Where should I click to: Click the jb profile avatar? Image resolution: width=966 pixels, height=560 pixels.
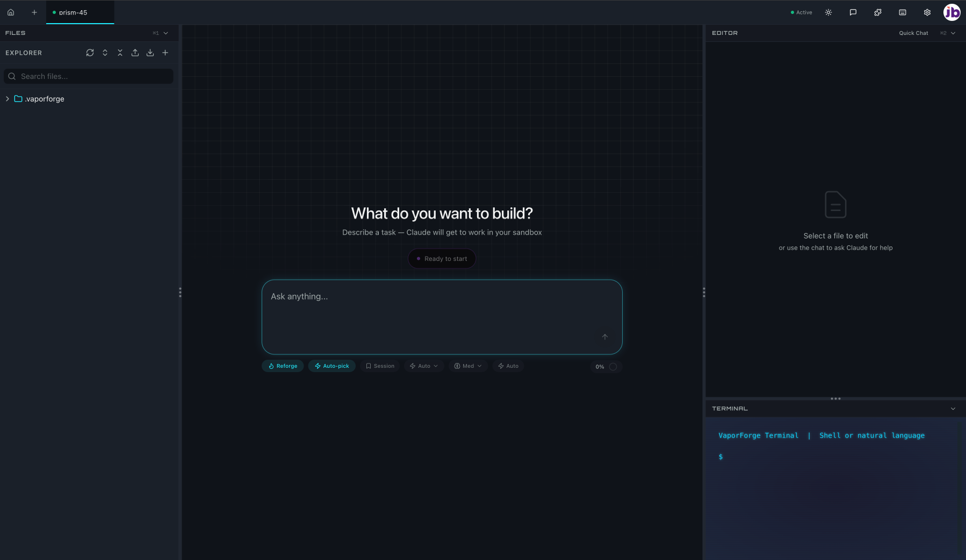click(951, 12)
